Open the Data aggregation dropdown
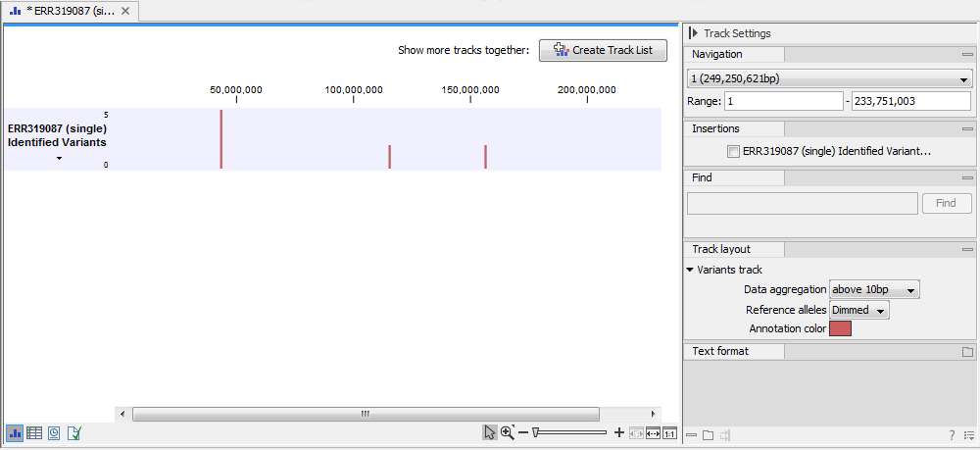Viewport: 980px width, 450px height. 874,290
